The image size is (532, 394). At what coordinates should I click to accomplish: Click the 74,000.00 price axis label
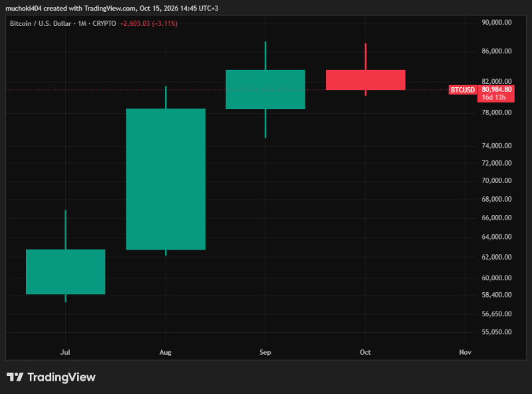pyautogui.click(x=497, y=146)
